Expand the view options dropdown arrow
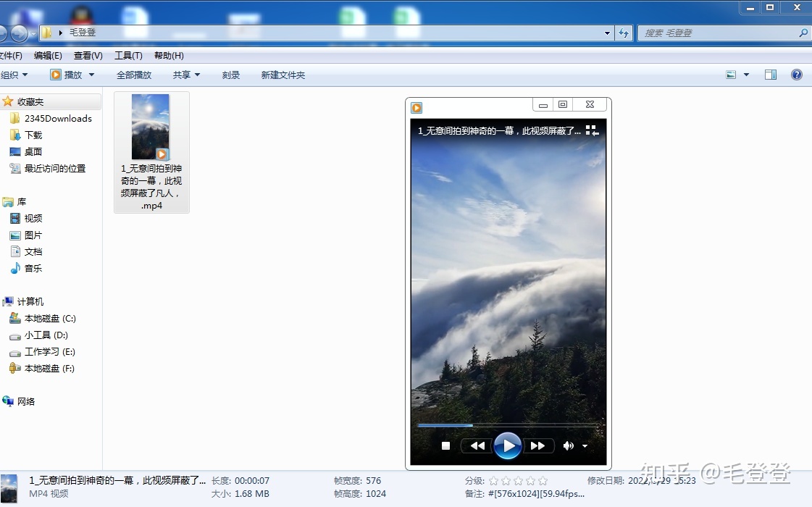 coord(747,75)
